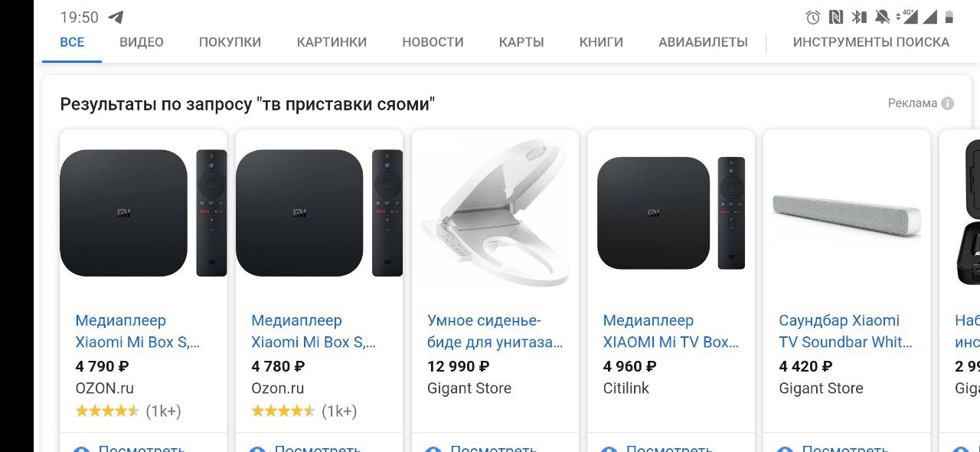The image size is (980, 452).
Task: Tap the battery icon in status bar
Action: point(949,17)
